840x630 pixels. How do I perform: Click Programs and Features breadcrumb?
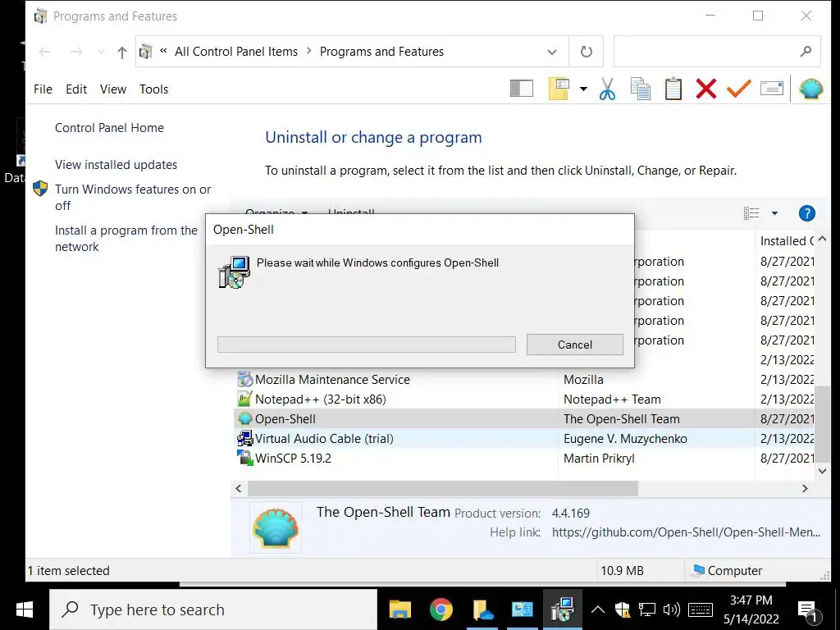coord(382,52)
